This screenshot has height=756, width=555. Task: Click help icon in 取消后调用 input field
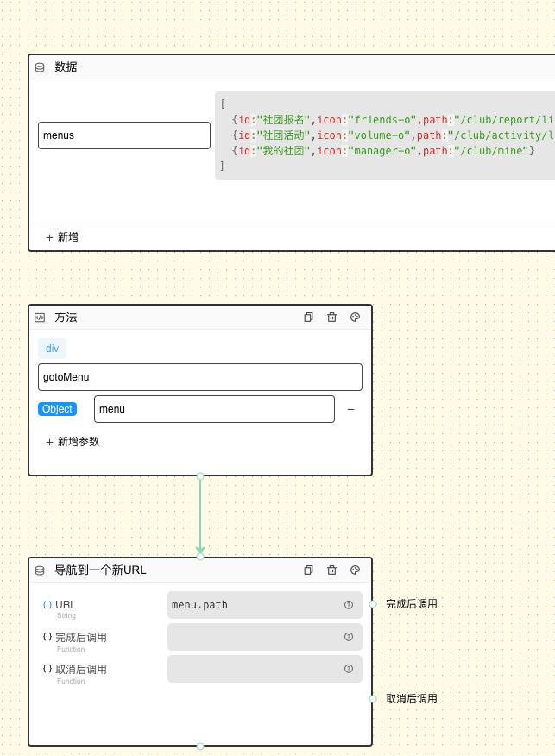point(349,669)
